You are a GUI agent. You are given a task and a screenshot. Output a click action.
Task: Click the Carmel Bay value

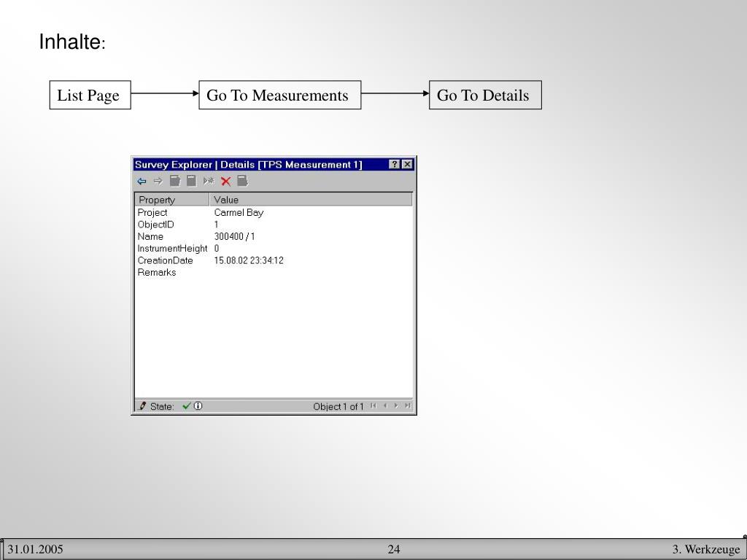(239, 212)
